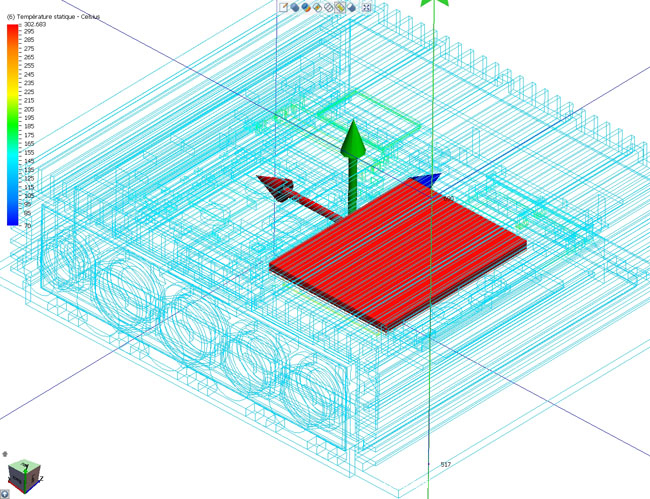Select the multicolor results shading icon
The width and height of the screenshot is (650, 499).
(x=306, y=7)
